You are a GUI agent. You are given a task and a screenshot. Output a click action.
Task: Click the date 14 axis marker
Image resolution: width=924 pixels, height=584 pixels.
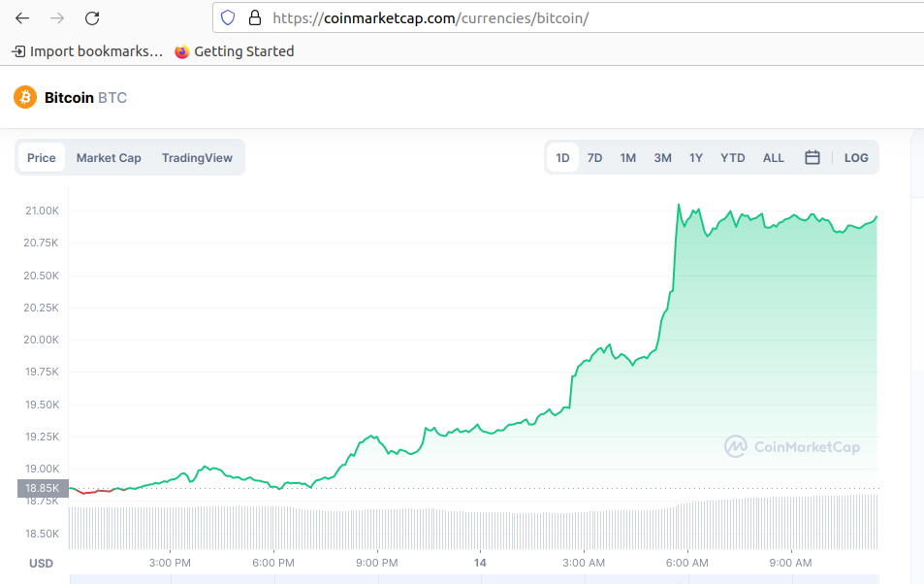(480, 563)
